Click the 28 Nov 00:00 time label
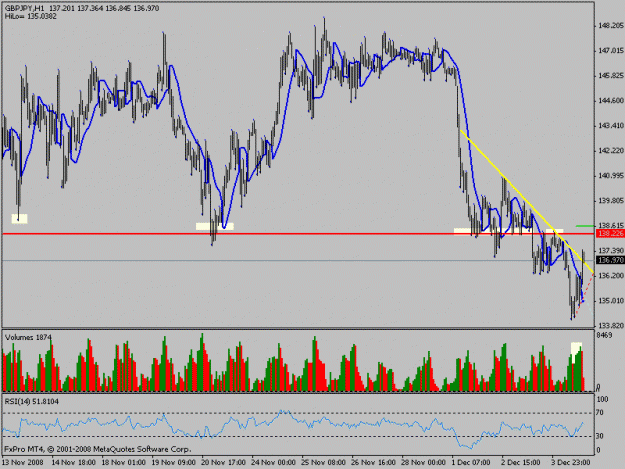This screenshot has height=469, width=625. pos(423,462)
